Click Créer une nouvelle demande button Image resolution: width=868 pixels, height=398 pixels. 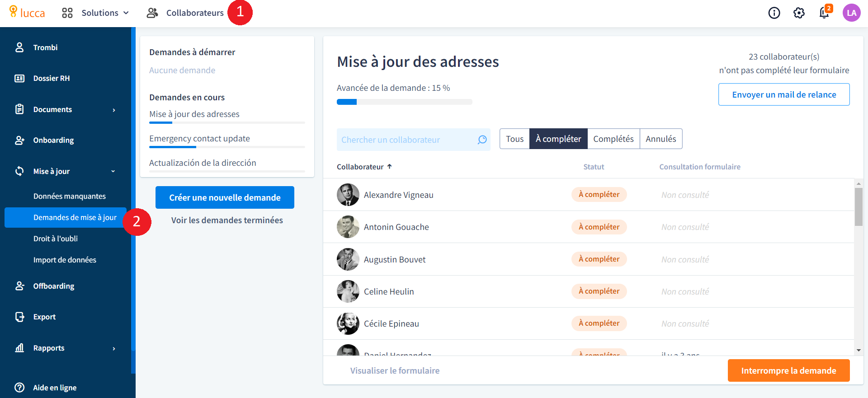[x=225, y=197]
